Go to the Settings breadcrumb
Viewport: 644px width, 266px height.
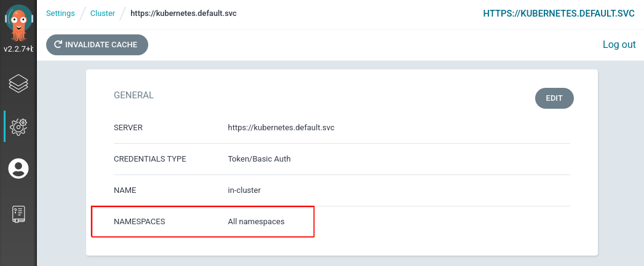(60, 14)
